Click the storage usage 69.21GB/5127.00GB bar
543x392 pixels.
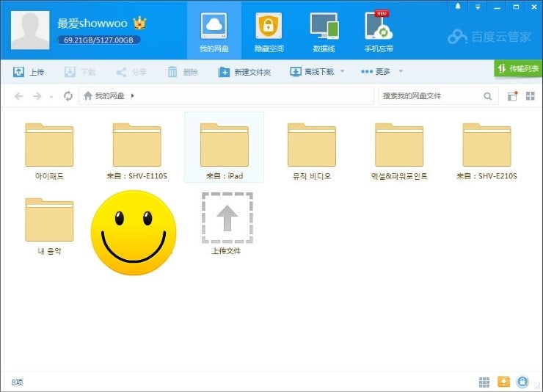[99, 40]
